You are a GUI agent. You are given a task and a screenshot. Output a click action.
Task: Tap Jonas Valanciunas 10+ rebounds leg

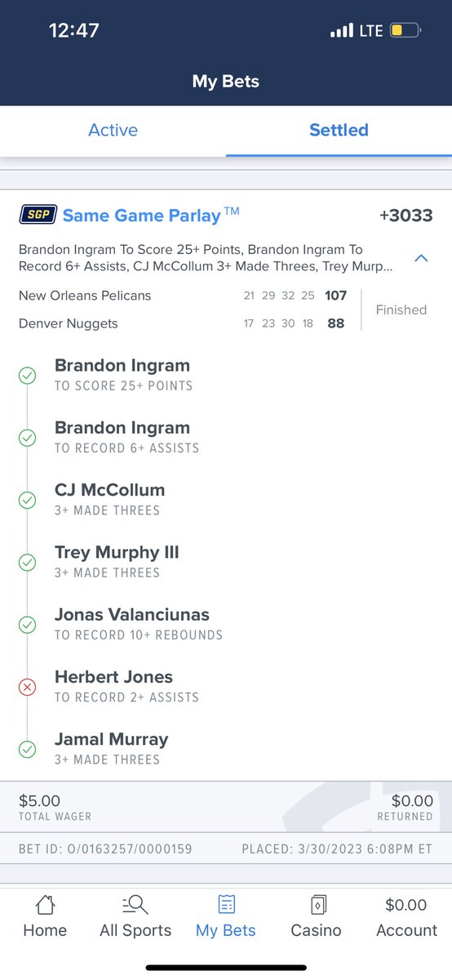pos(139,624)
